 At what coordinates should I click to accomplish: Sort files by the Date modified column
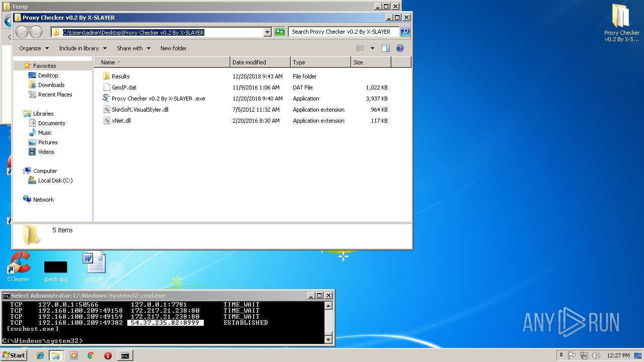point(260,62)
